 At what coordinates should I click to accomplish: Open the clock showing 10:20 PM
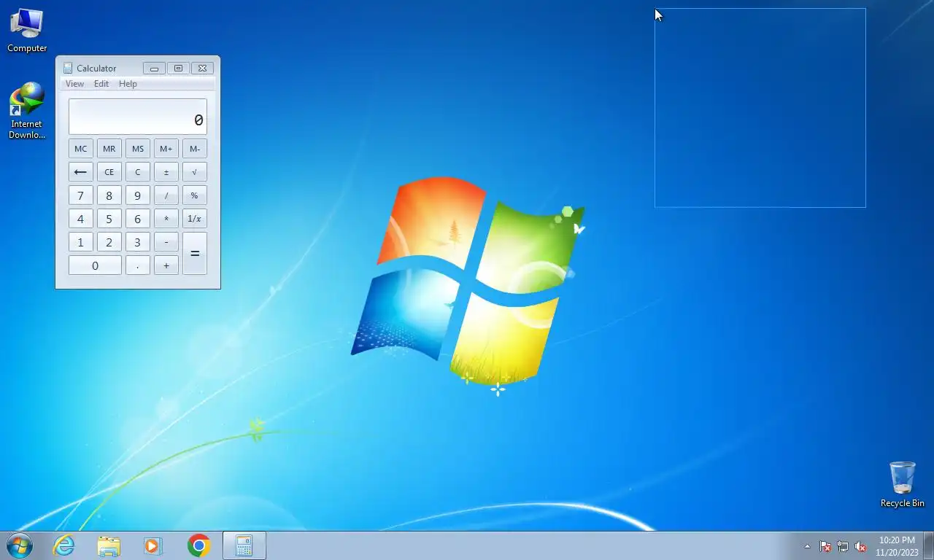pos(897,546)
